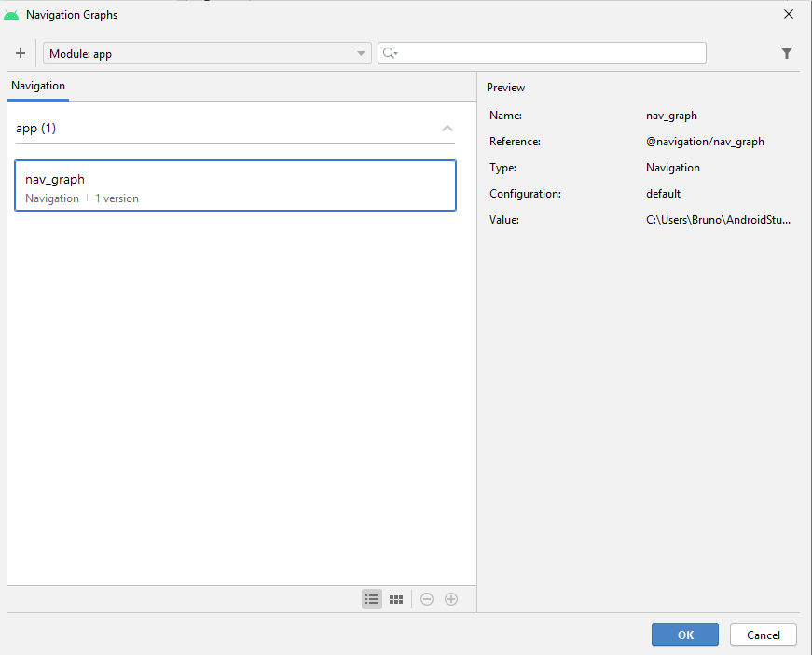Select the Navigation tab
This screenshot has height=655, width=812.
pos(38,86)
